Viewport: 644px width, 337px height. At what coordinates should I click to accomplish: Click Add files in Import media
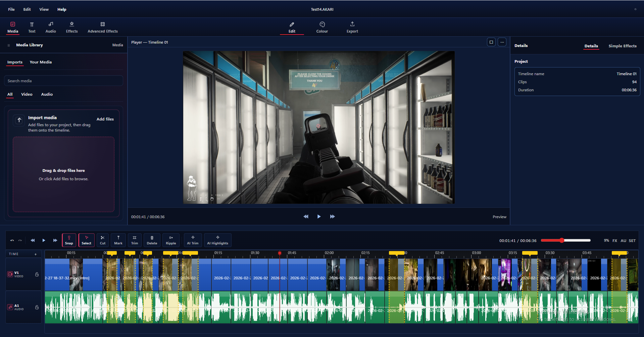coord(105,119)
